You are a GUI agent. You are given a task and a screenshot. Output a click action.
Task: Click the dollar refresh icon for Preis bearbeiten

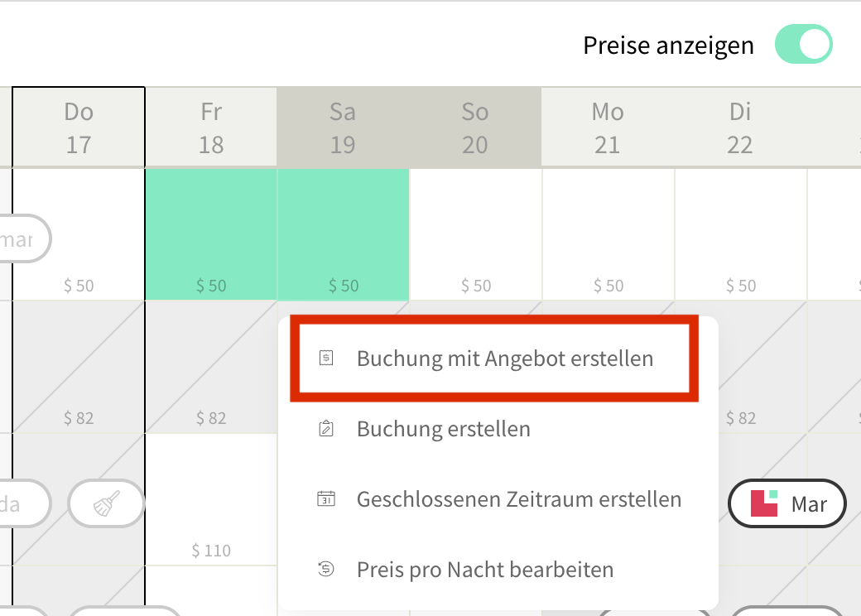click(x=326, y=569)
